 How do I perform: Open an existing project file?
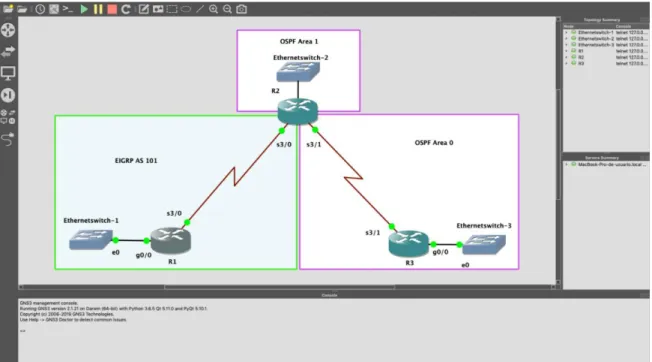click(x=22, y=9)
